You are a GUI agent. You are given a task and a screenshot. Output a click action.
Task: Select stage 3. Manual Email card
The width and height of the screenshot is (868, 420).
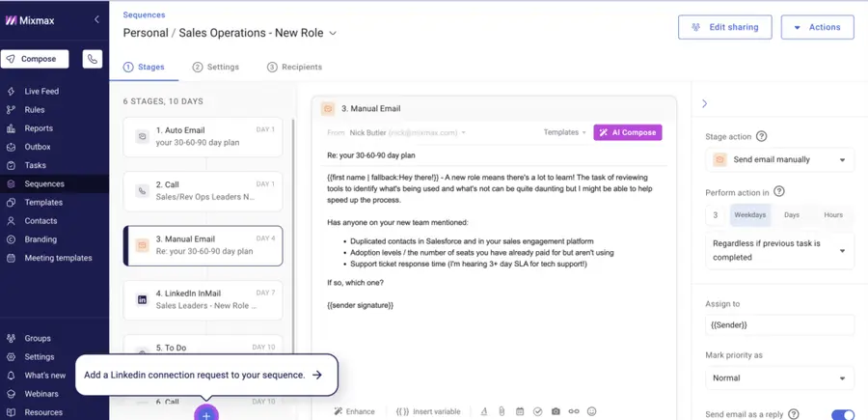pyautogui.click(x=203, y=245)
